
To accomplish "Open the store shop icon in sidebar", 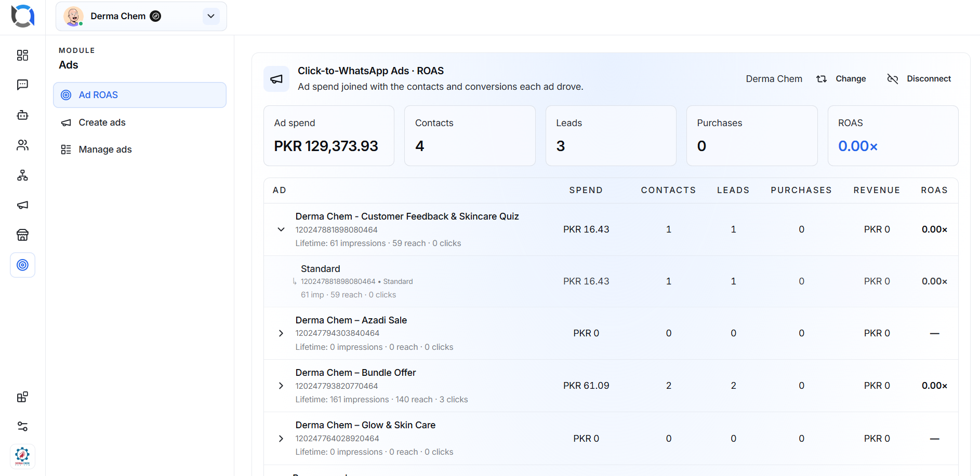I will coord(22,235).
